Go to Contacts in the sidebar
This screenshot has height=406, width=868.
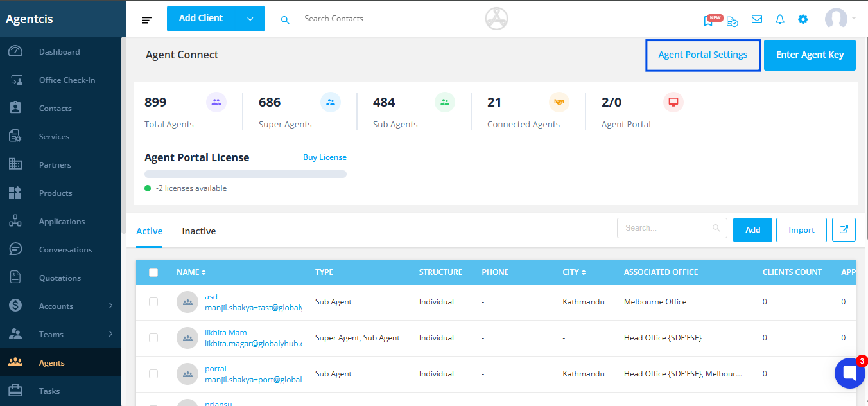click(60, 109)
